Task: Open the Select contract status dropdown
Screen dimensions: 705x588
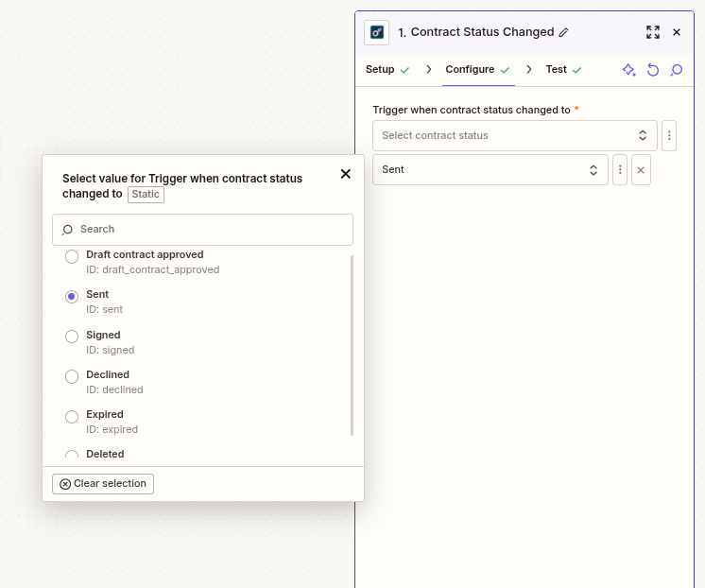Action: pyautogui.click(x=515, y=135)
